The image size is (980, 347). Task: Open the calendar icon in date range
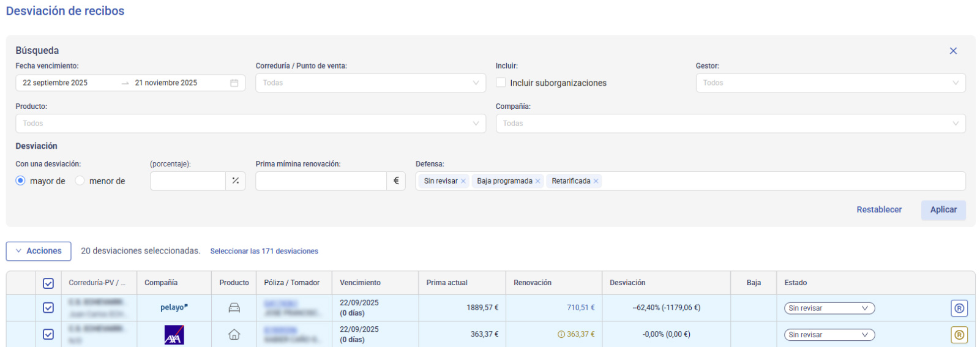click(x=234, y=83)
